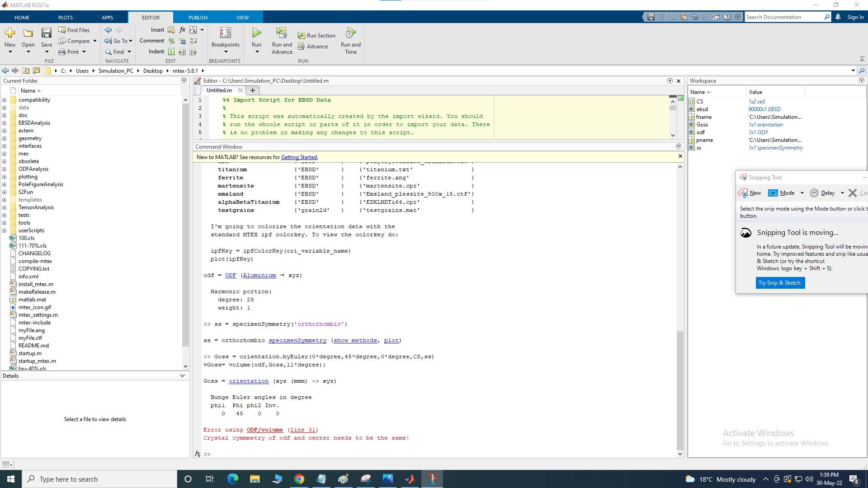
Task: Click the Help question mark icon
Action: 727,17
